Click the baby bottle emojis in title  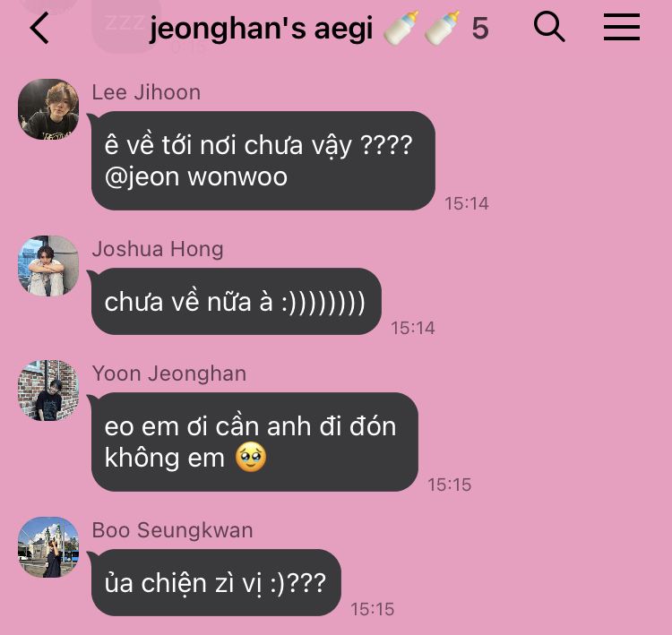point(422,28)
